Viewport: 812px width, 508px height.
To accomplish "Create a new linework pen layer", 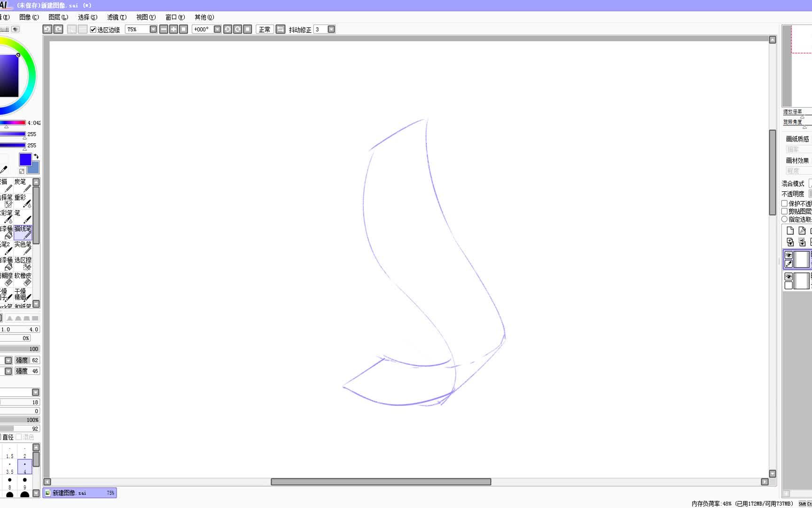I will click(802, 230).
